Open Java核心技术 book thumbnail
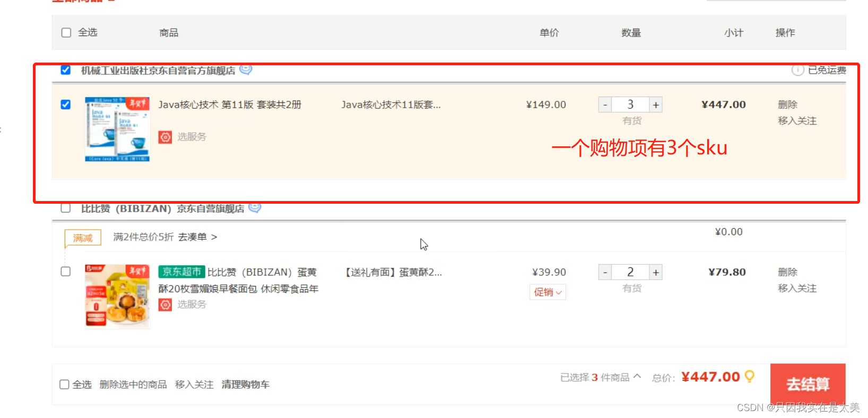The image size is (868, 418). tap(117, 129)
